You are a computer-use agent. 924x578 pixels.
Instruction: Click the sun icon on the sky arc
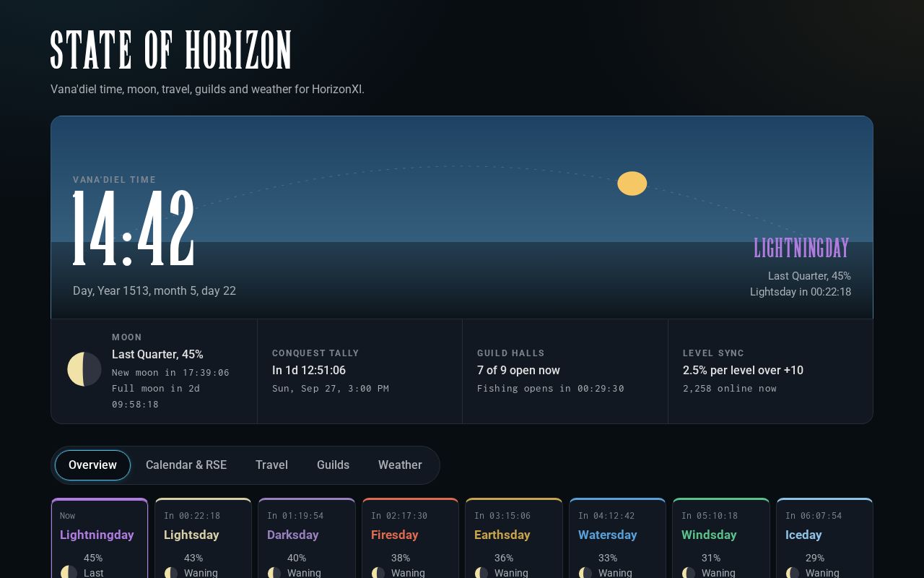tap(632, 184)
